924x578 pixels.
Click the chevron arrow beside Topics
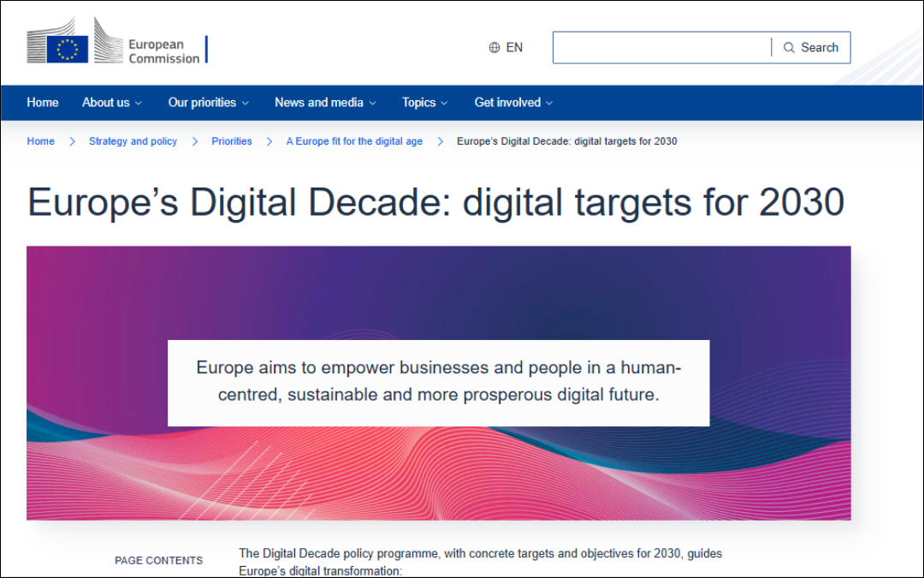click(444, 104)
